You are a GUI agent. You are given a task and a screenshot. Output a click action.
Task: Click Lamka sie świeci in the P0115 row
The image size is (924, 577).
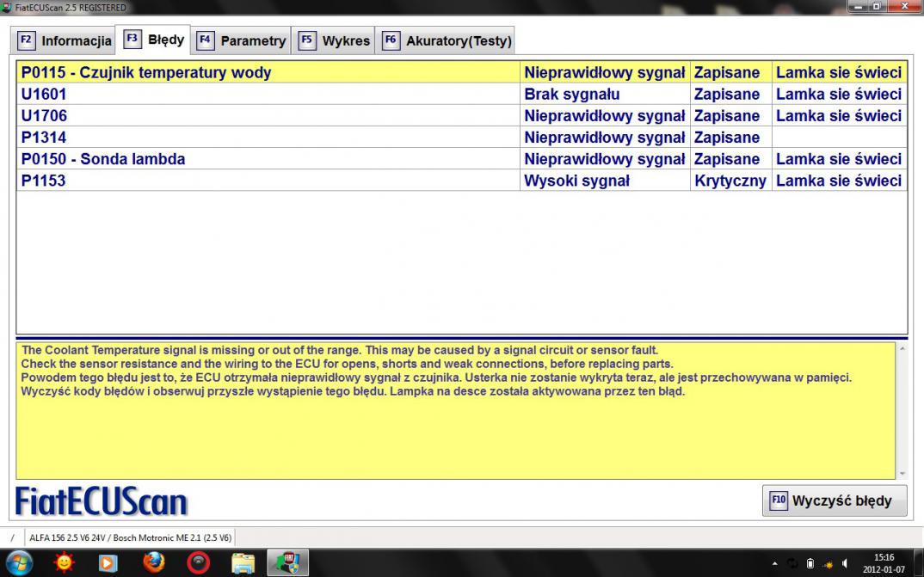(x=839, y=73)
